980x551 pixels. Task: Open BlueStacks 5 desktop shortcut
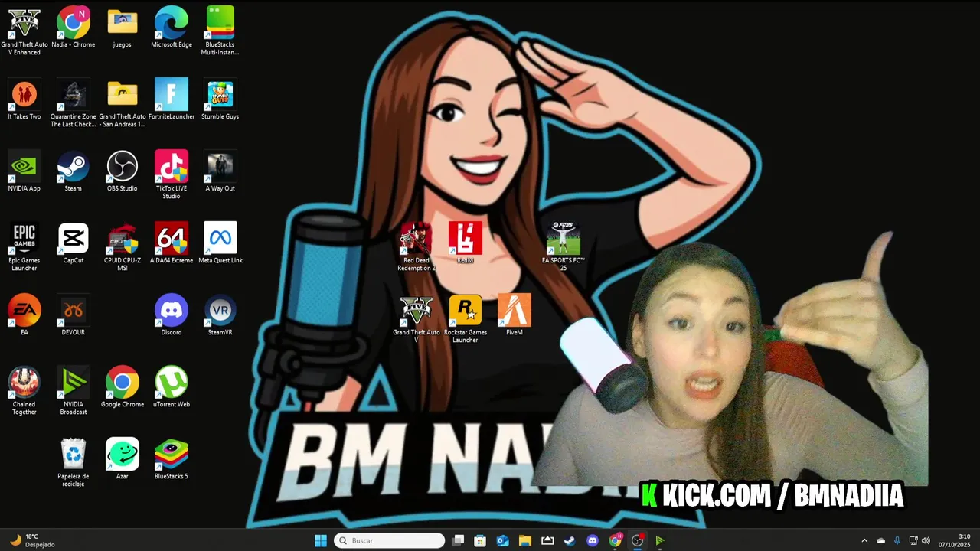[x=171, y=459]
